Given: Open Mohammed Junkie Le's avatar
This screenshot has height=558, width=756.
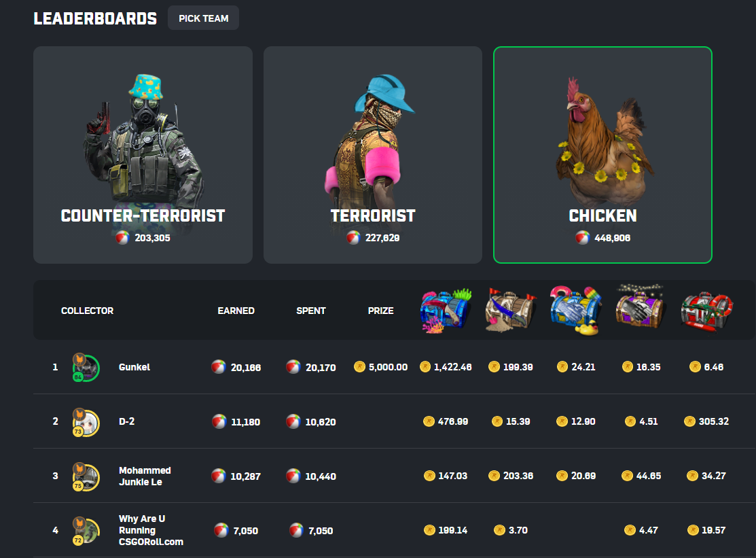Looking at the screenshot, I should click(86, 477).
